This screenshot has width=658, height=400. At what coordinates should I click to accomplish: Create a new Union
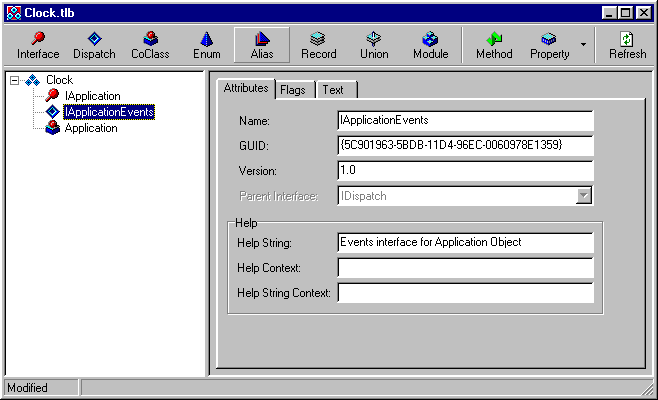point(374,45)
